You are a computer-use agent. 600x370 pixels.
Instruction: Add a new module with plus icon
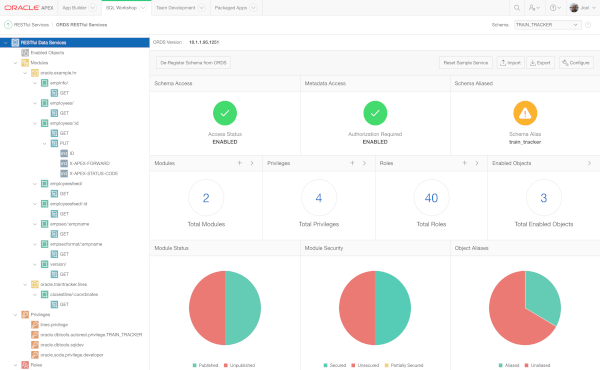[240, 163]
